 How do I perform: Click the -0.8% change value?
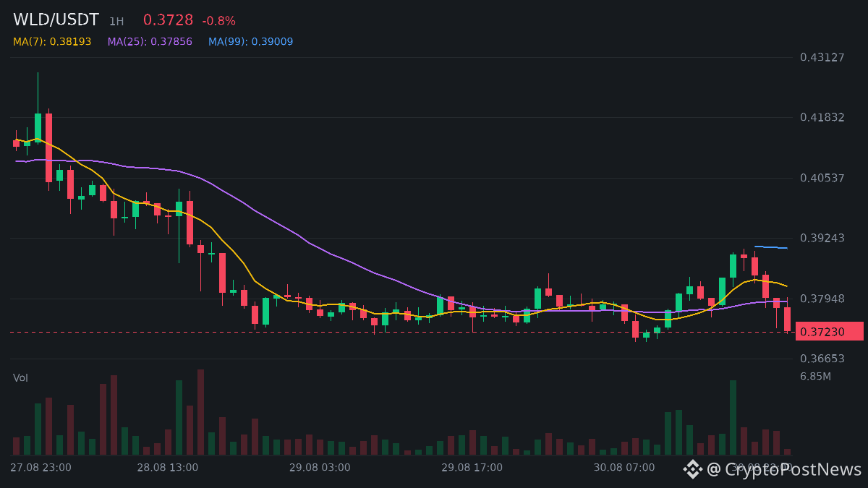[x=218, y=21]
